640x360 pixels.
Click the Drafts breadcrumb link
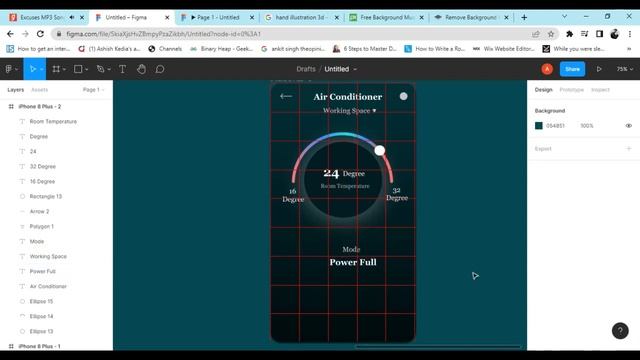(x=306, y=69)
